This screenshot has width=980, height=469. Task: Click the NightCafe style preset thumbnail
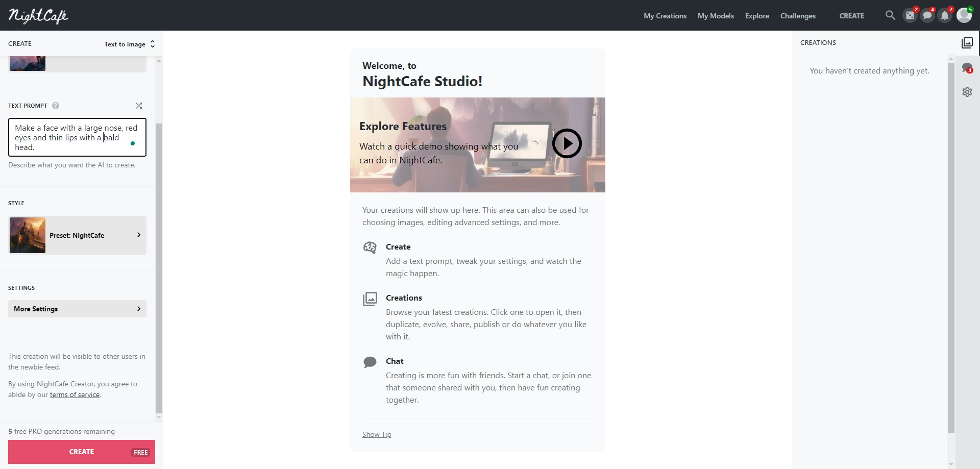[28, 235]
